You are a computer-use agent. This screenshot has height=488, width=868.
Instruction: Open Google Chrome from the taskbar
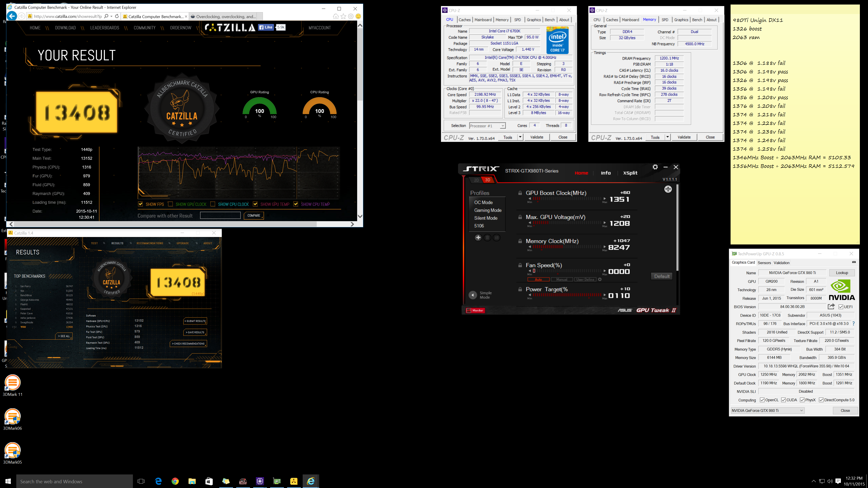175,481
